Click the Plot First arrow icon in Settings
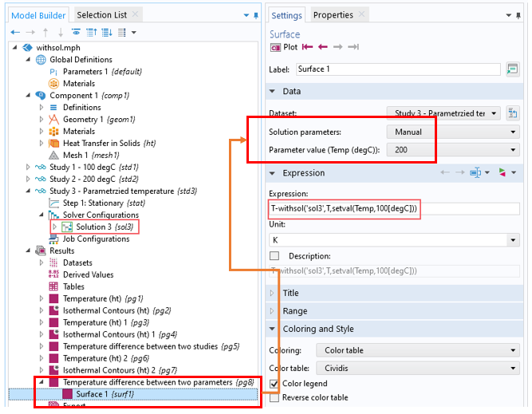532x414 pixels. tap(306, 47)
